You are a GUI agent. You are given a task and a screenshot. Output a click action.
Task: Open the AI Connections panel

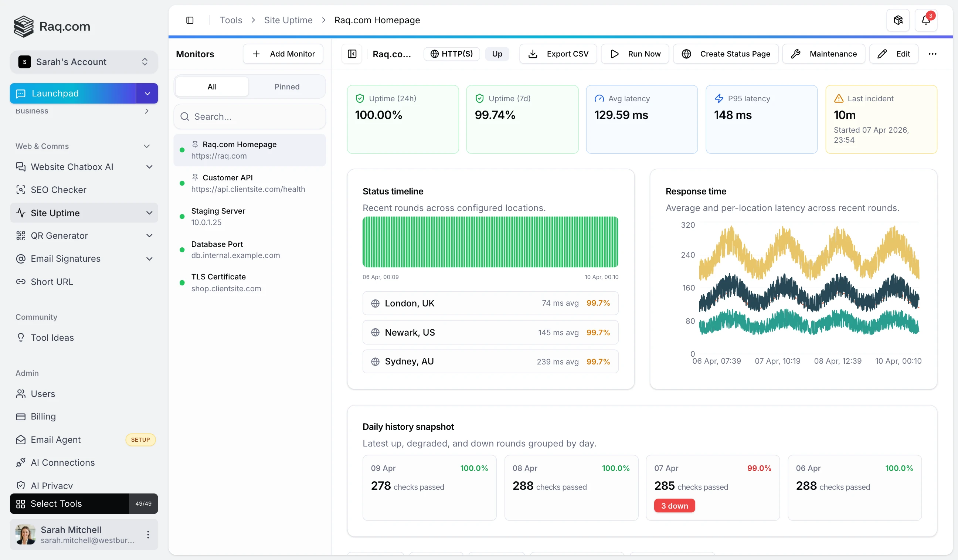click(63, 462)
